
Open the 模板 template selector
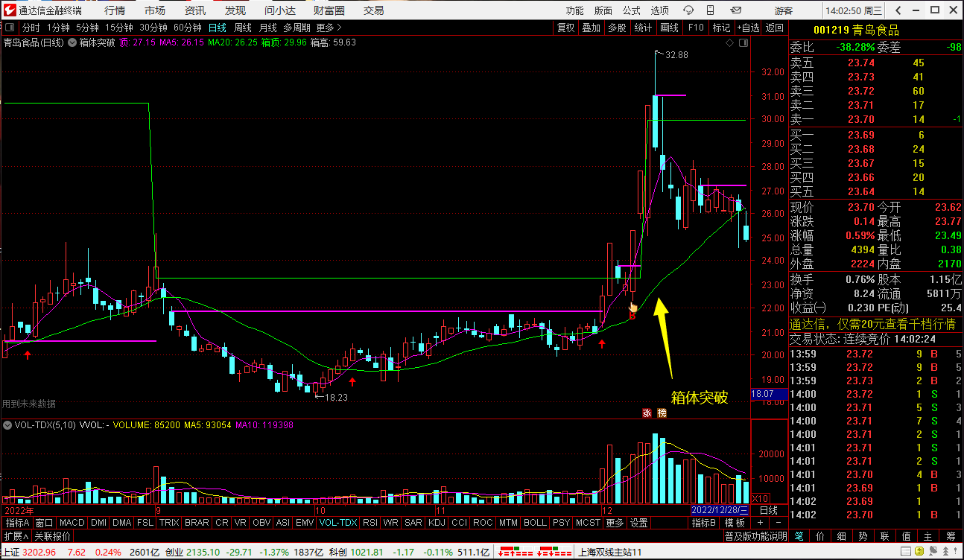[735, 523]
